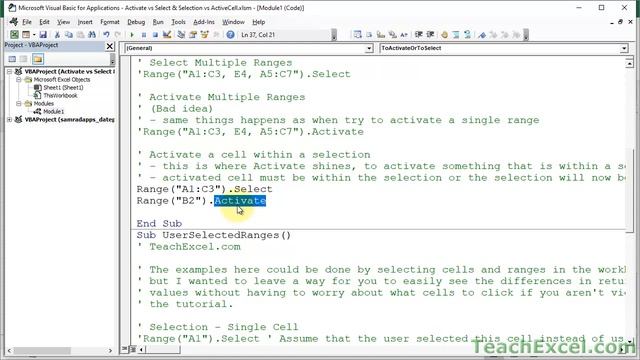
Task: Open Standard toolbar options overflow arrow
Action: 334,35
